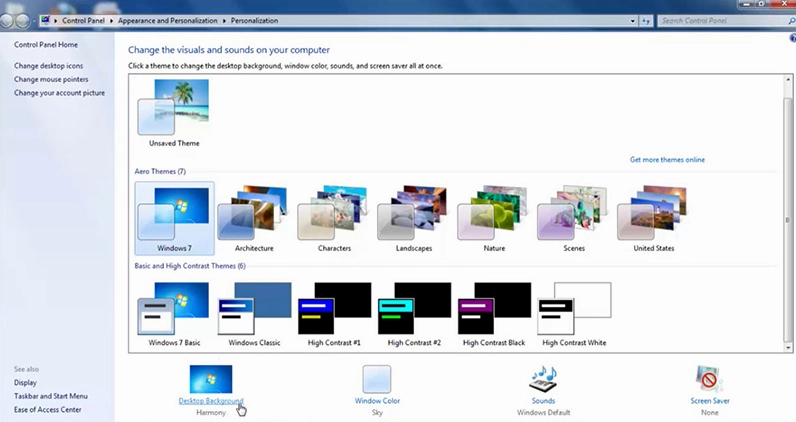
Task: Choose the Nature theme thumbnail
Action: coord(493,214)
